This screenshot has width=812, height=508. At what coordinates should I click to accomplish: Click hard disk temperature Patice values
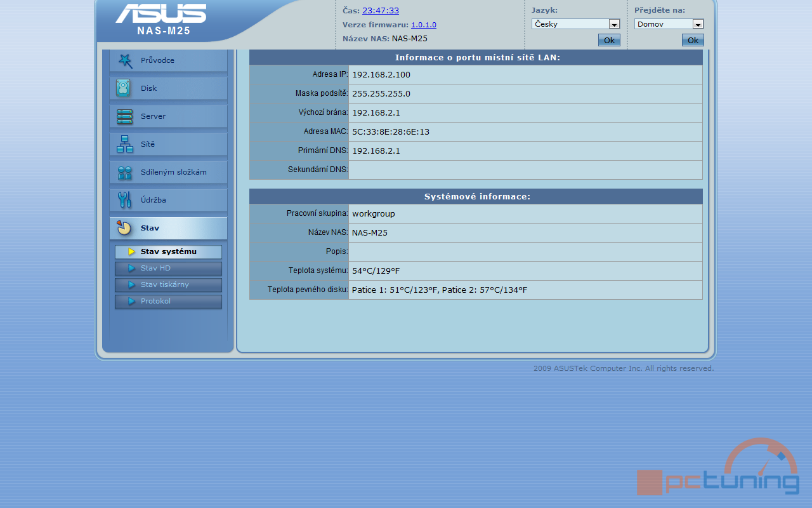click(x=440, y=290)
